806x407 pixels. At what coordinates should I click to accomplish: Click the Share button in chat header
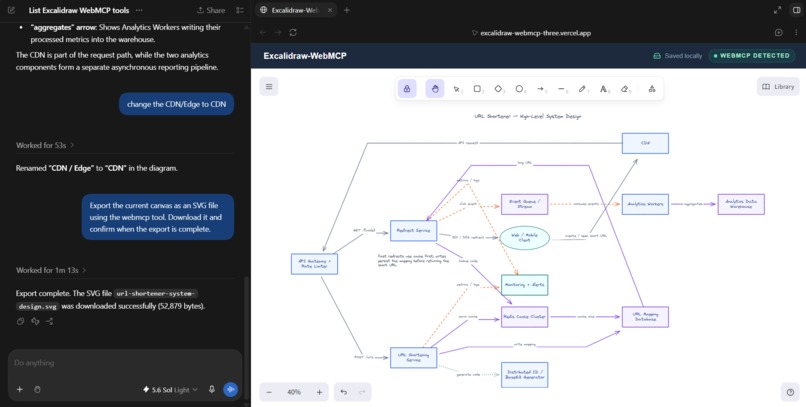coord(211,10)
